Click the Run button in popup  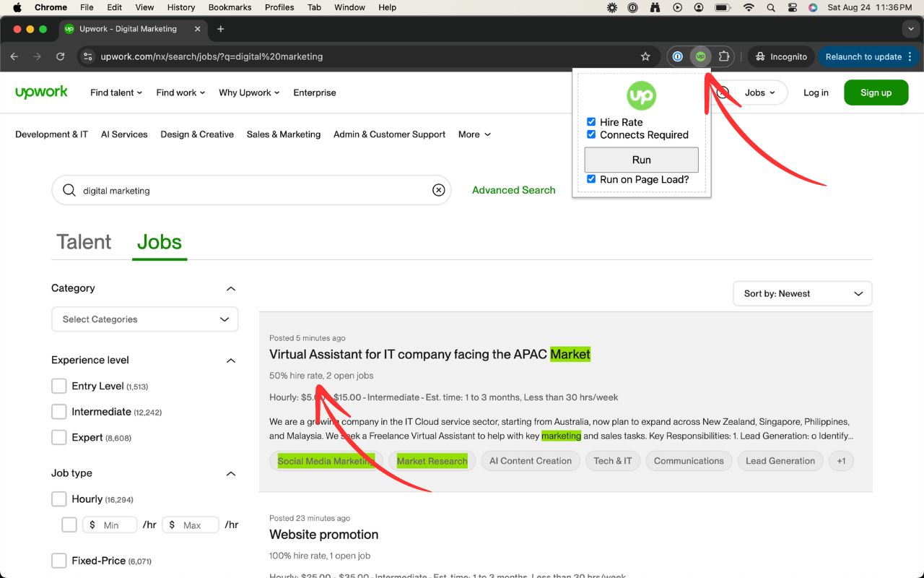(641, 160)
